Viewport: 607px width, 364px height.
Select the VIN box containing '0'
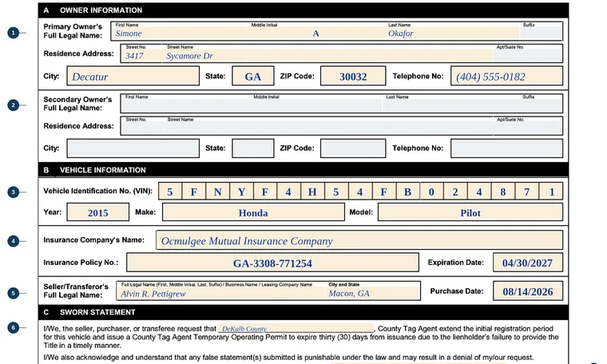(x=431, y=192)
